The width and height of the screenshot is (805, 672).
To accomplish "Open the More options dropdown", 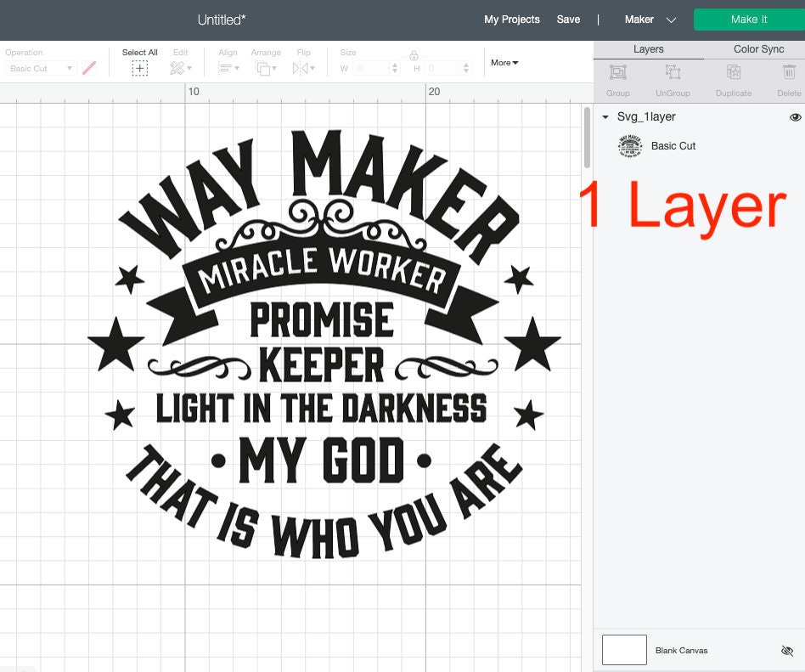I will click(504, 62).
